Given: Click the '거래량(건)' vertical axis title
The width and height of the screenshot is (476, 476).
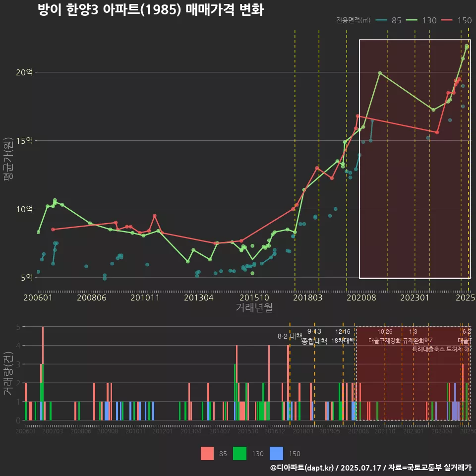Looking at the screenshot, I should point(8,374).
